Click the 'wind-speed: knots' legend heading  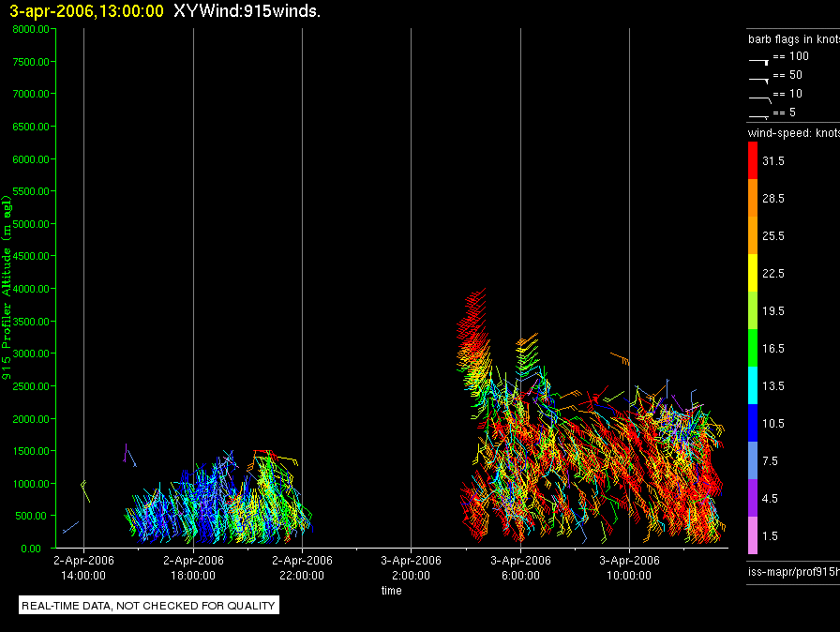click(x=794, y=133)
